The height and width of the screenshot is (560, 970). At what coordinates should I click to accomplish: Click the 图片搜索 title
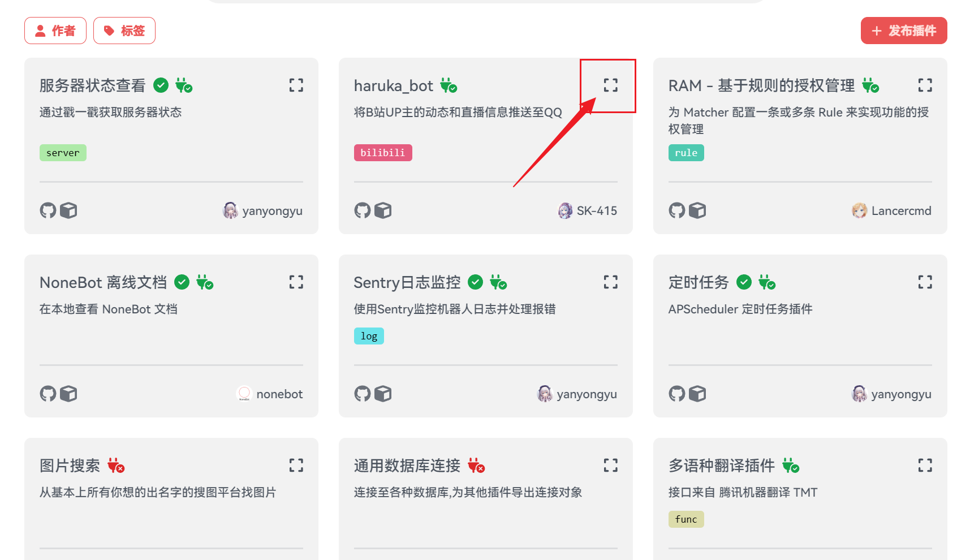[70, 466]
